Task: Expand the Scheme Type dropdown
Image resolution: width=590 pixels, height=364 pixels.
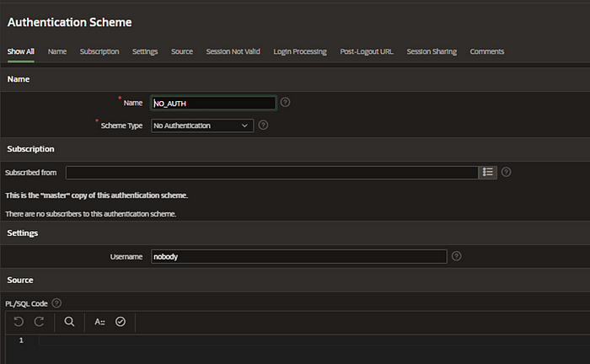Action: click(202, 126)
